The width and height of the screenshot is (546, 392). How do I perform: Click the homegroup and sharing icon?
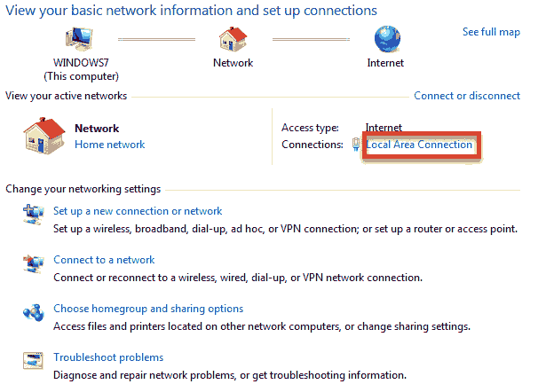tap(33, 311)
